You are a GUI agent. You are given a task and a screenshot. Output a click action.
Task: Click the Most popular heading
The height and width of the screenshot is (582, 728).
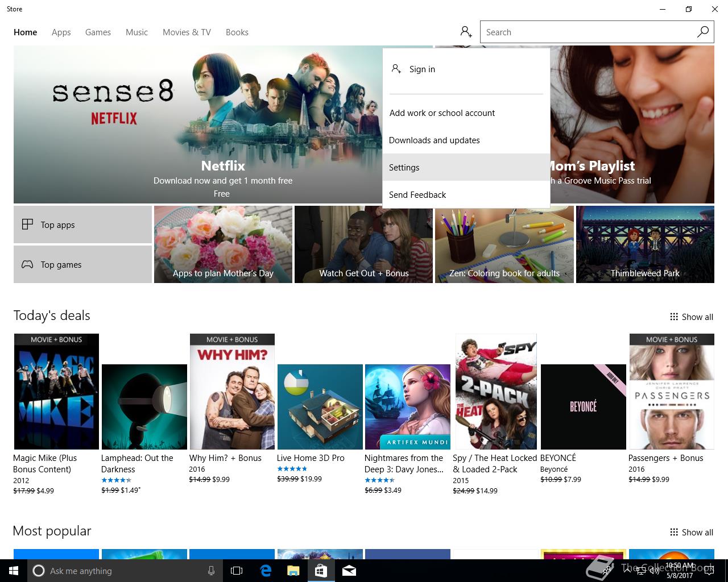tap(52, 531)
